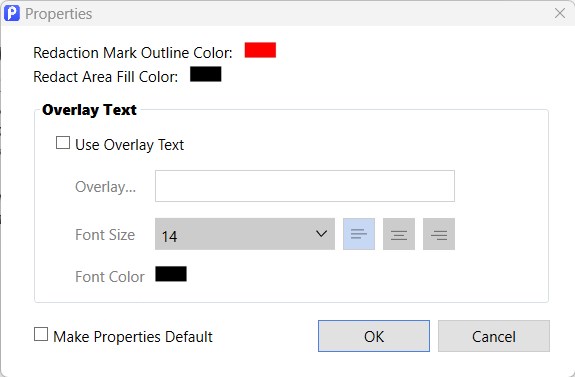
Task: Click the app logo in title bar
Action: tap(12, 14)
